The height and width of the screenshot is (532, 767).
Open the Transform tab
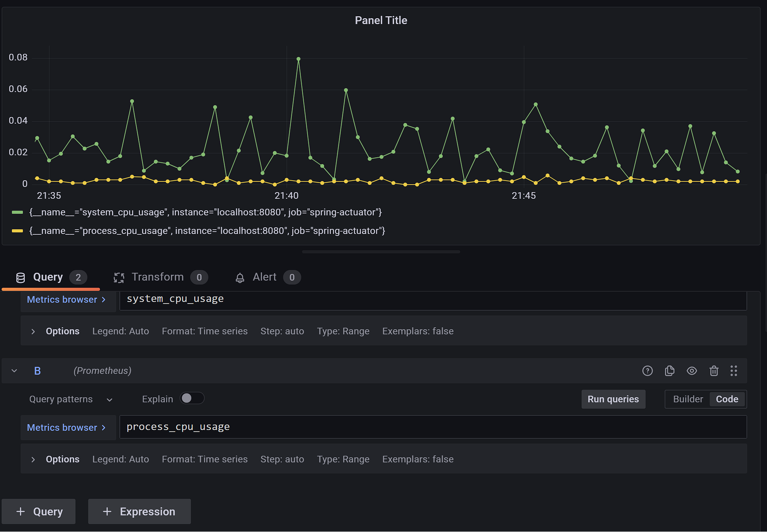(158, 277)
